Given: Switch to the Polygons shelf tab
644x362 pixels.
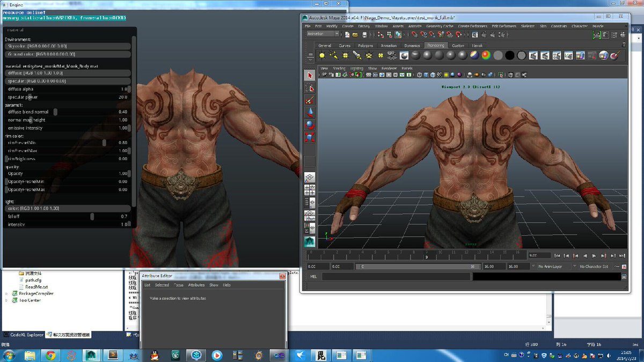Looking at the screenshot, I should (x=365, y=46).
